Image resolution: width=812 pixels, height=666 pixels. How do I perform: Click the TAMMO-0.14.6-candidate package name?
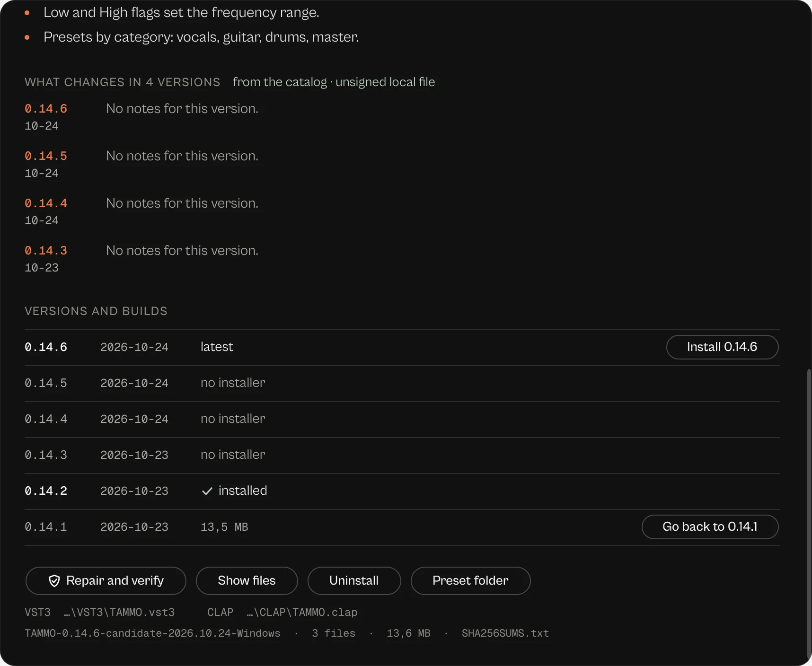(x=152, y=633)
